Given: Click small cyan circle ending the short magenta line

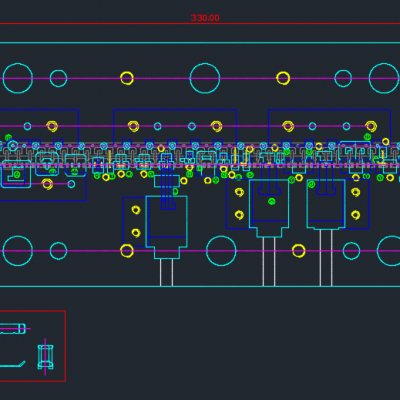Looking at the screenshot, I should tap(71, 184).
